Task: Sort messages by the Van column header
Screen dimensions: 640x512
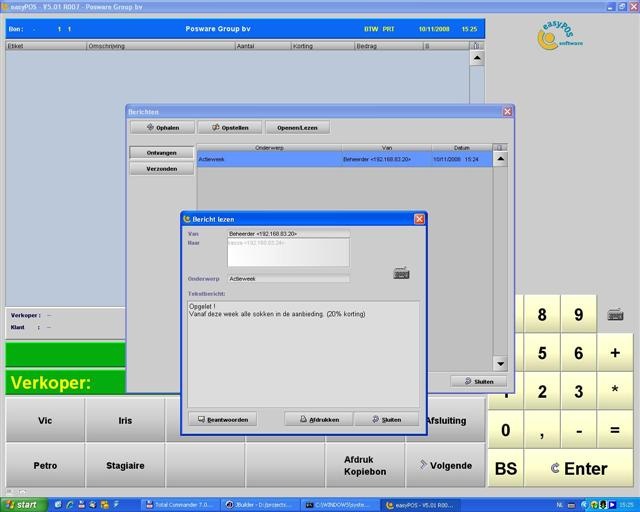Action: point(387,147)
